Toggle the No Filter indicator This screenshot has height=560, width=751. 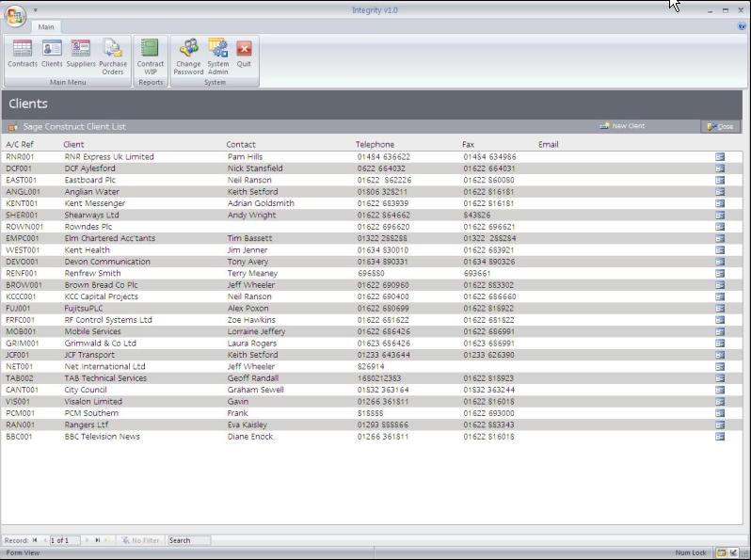click(x=139, y=540)
